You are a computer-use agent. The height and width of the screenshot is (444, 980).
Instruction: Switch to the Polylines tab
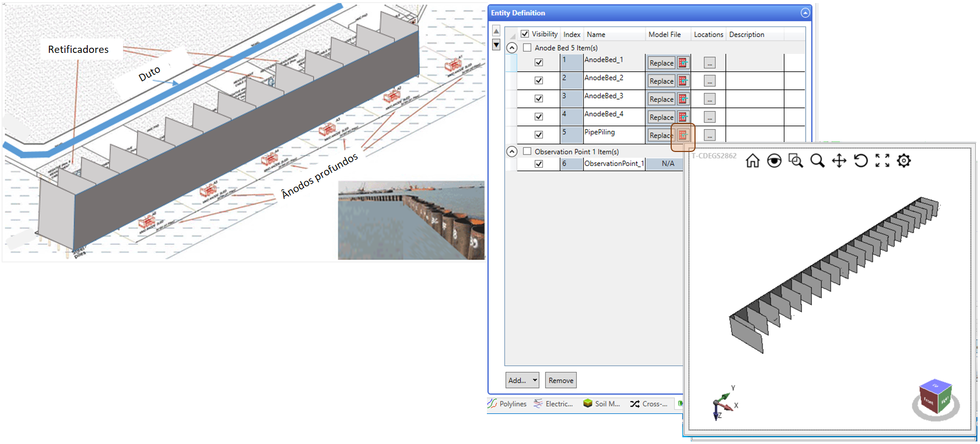[507, 404]
